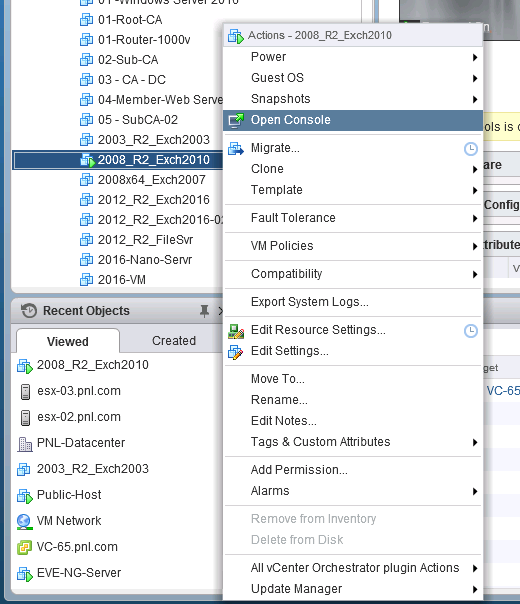Click the 03 - CA - DC VM icon
Image resolution: width=520 pixels, height=604 pixels.
click(86, 80)
